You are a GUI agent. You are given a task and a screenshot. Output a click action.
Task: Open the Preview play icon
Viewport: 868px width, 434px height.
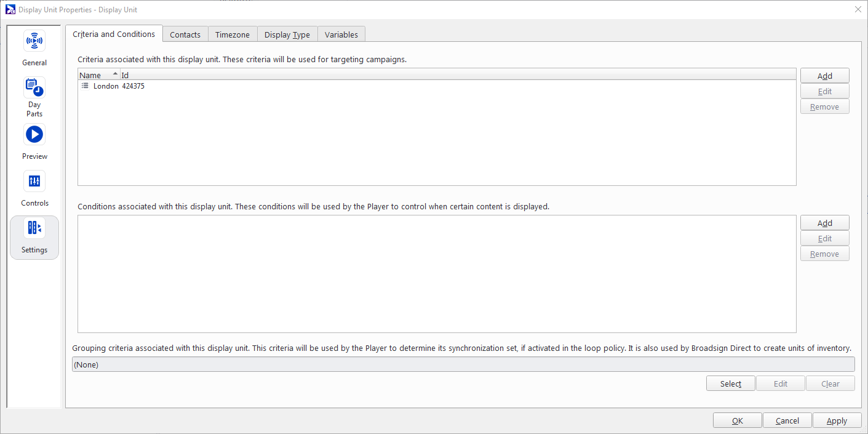coord(34,134)
